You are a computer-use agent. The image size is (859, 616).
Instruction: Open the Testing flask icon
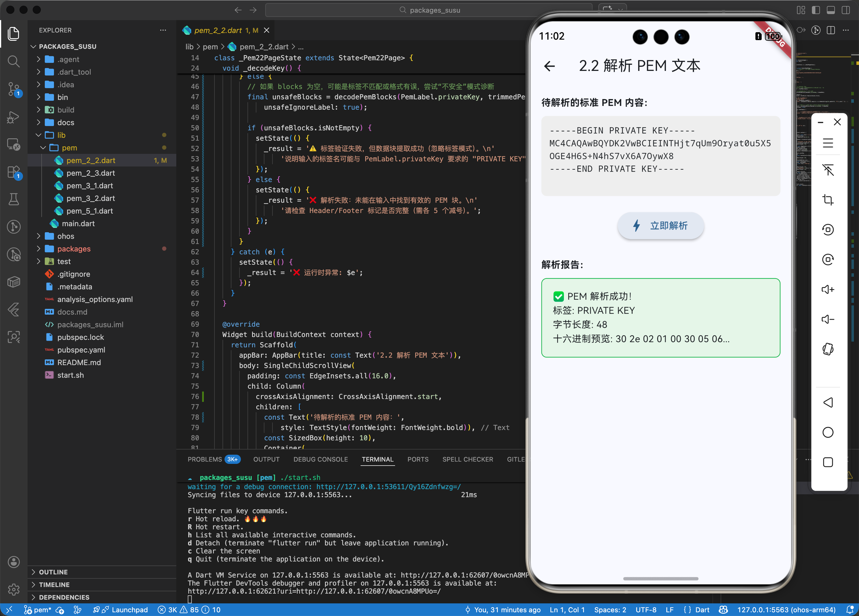(x=13, y=199)
